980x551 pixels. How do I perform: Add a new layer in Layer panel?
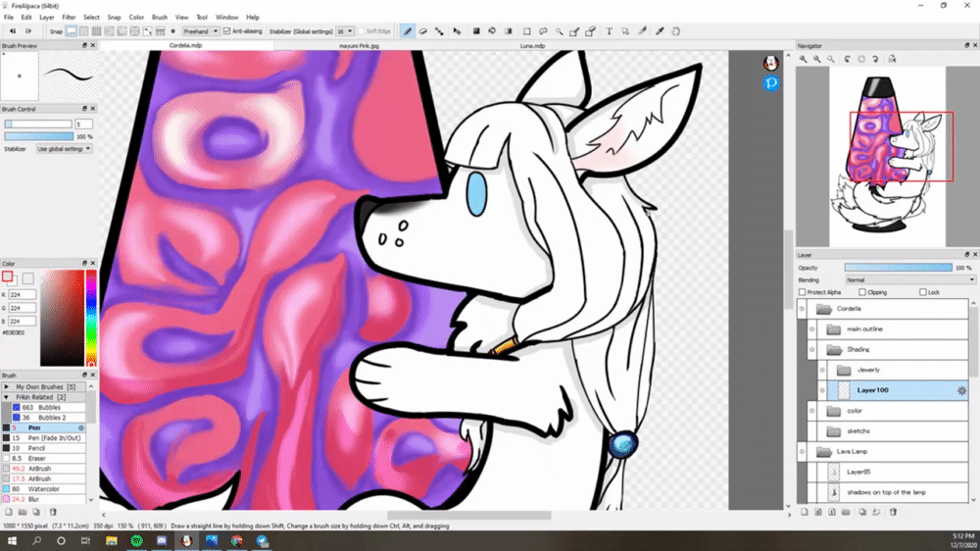[805, 512]
